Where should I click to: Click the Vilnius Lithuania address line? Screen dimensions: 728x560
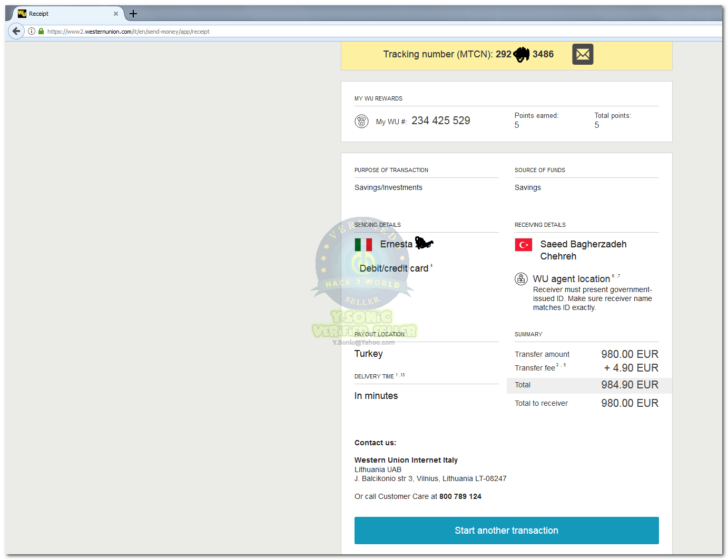430,478
